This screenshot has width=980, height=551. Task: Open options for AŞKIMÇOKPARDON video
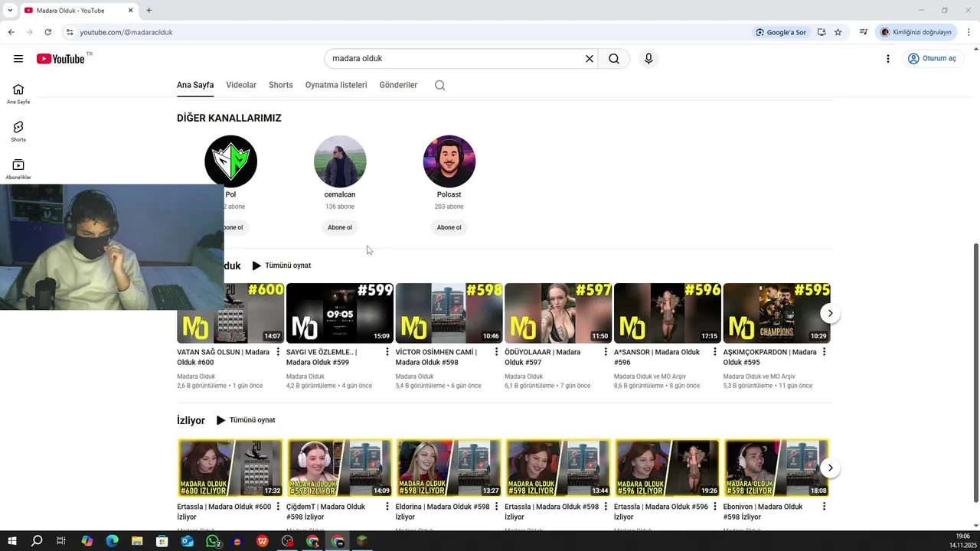coord(824,352)
